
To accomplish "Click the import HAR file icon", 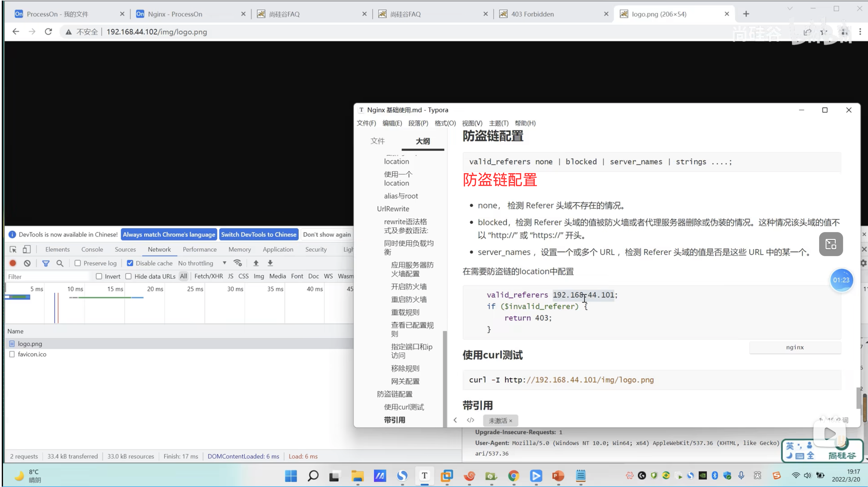I will [x=256, y=263].
